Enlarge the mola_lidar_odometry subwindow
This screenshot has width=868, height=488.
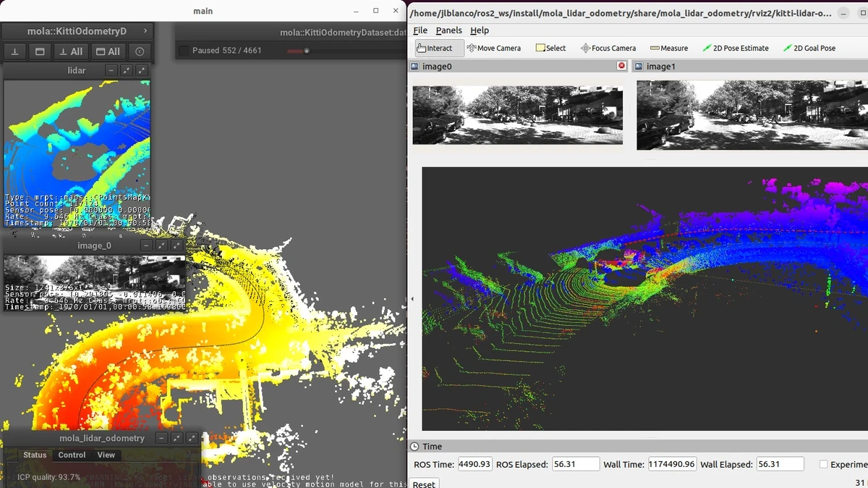point(192,438)
